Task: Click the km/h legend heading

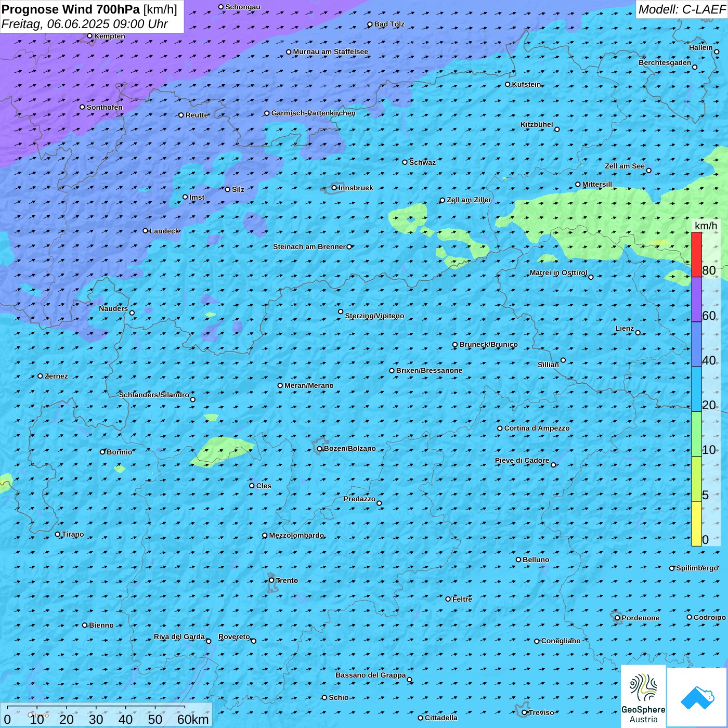Action: (x=706, y=226)
